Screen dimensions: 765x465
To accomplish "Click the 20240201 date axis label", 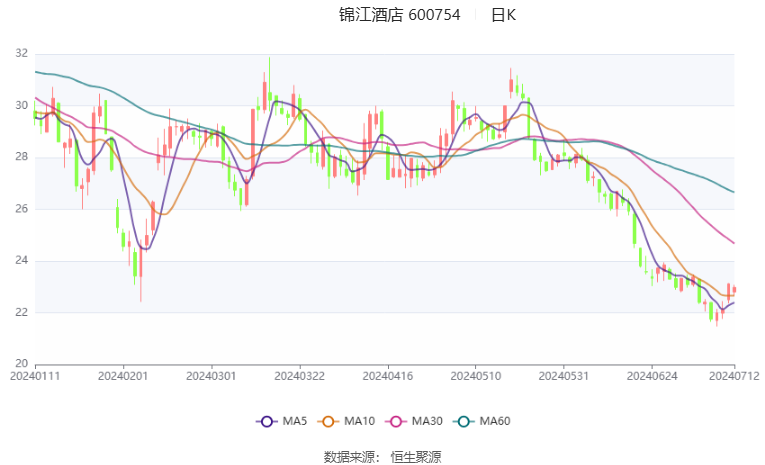I will pos(123,376).
